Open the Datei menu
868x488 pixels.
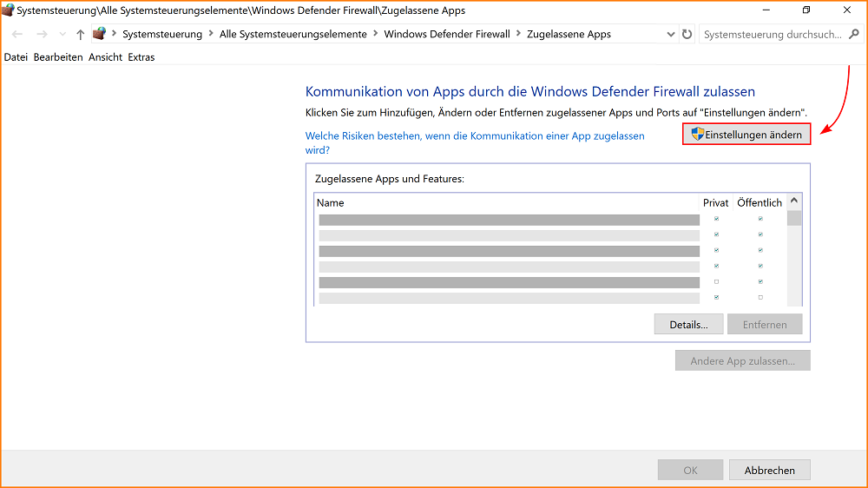16,57
